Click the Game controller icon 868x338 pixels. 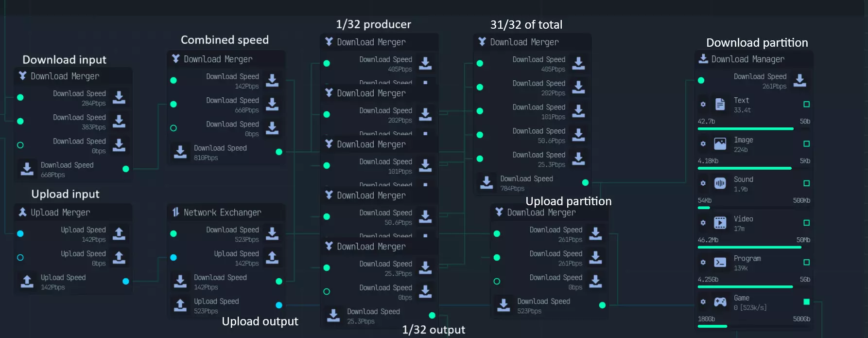[720, 302]
